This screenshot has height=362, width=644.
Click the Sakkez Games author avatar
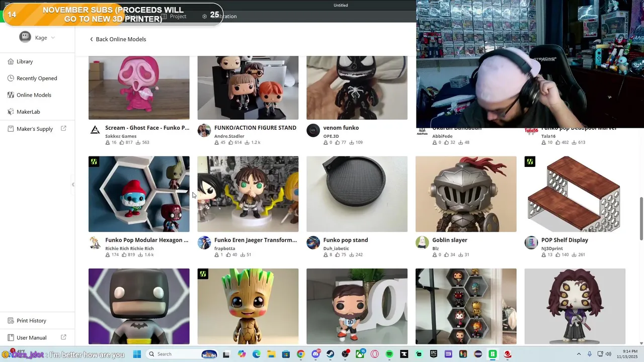pos(95,131)
